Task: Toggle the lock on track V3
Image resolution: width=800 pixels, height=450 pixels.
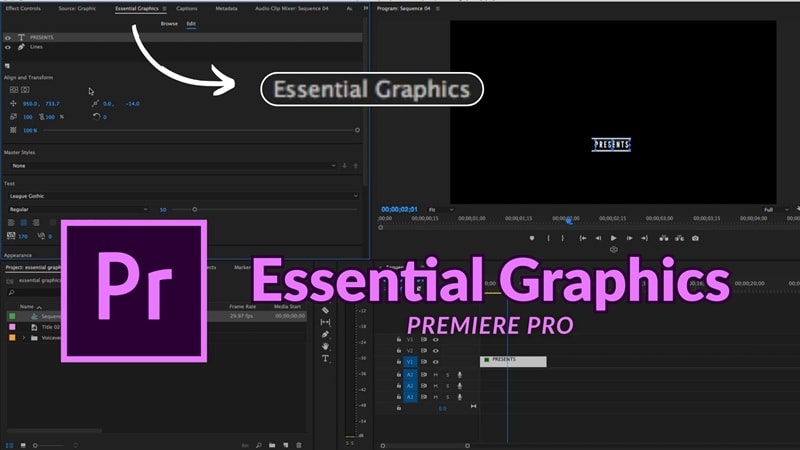Action: click(399, 339)
